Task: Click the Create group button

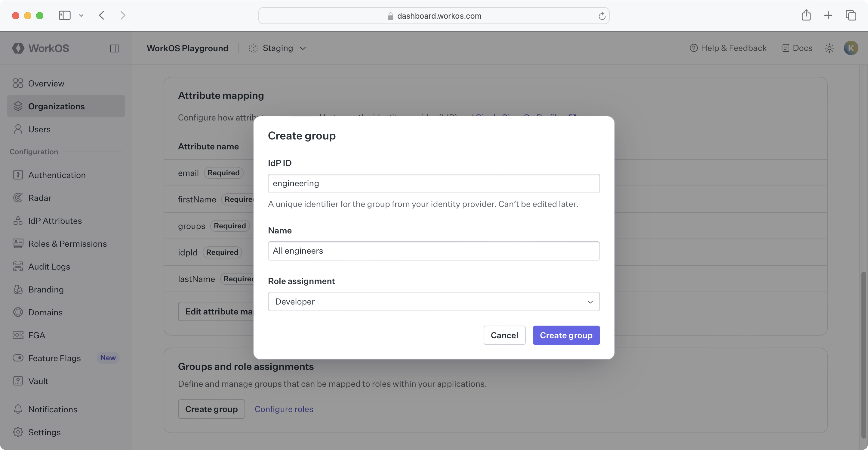Action: tap(566, 335)
